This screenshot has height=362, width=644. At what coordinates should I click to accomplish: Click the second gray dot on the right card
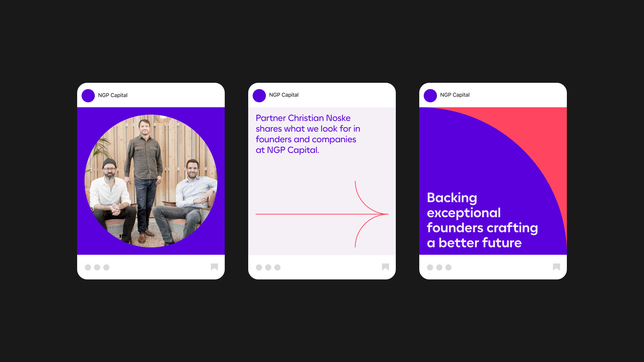439,267
